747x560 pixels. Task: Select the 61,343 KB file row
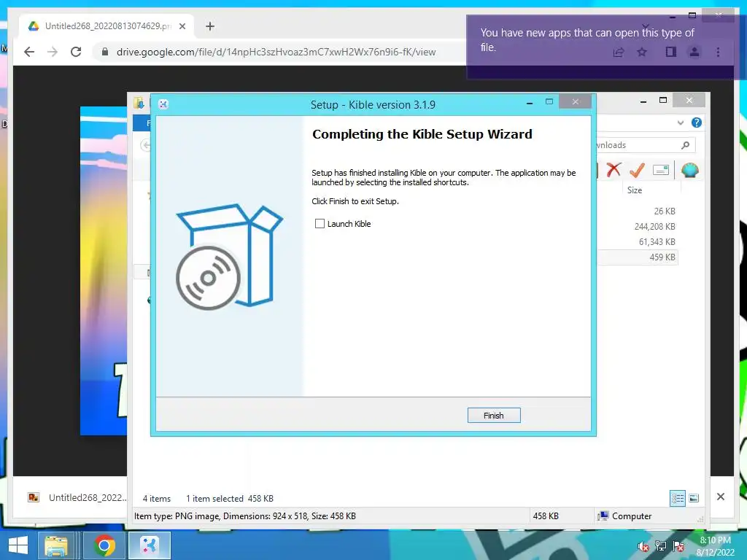638,241
